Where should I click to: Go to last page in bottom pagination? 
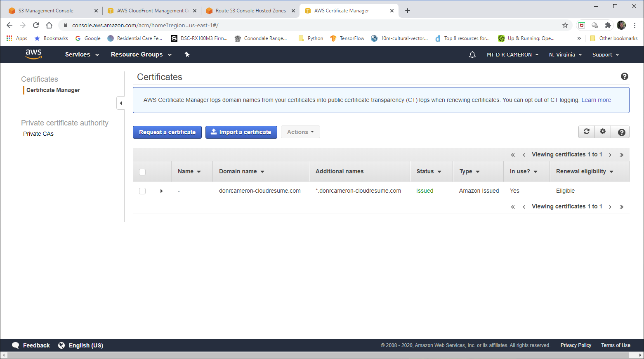(x=622, y=207)
